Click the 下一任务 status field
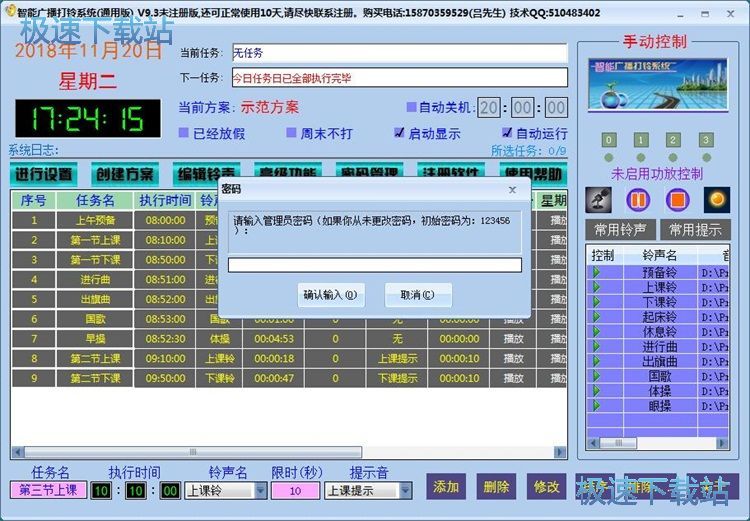Screen dimensions: 750x521 400,78
